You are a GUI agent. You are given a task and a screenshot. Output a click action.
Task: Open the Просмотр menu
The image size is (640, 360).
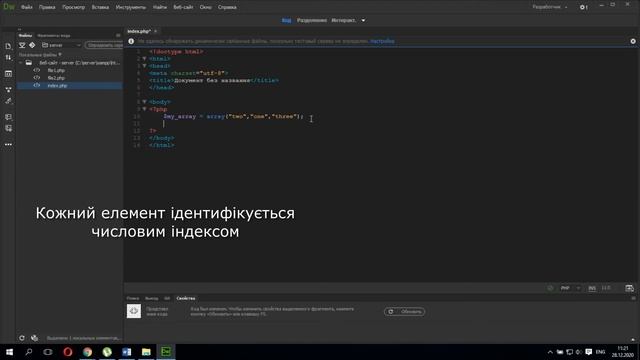coord(73,7)
